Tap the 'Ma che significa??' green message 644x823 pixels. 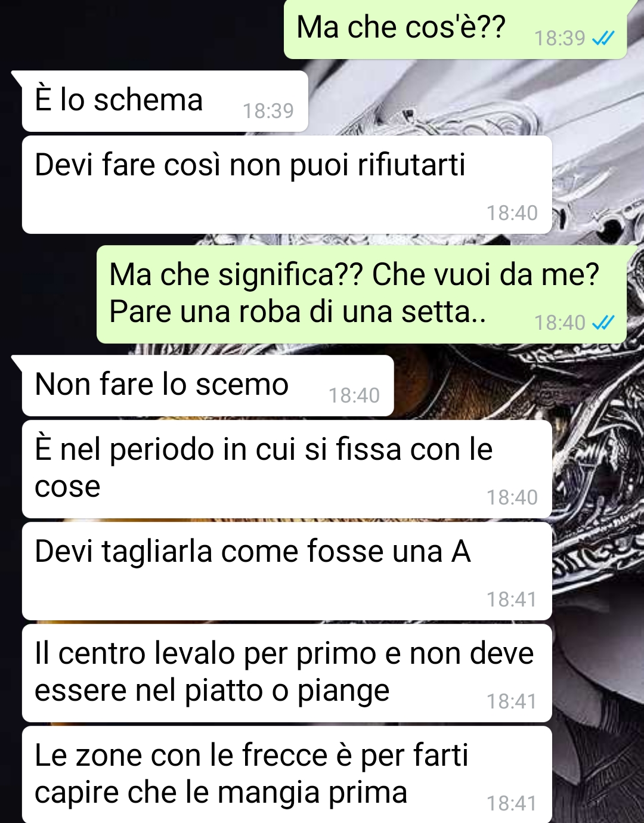tap(361, 294)
